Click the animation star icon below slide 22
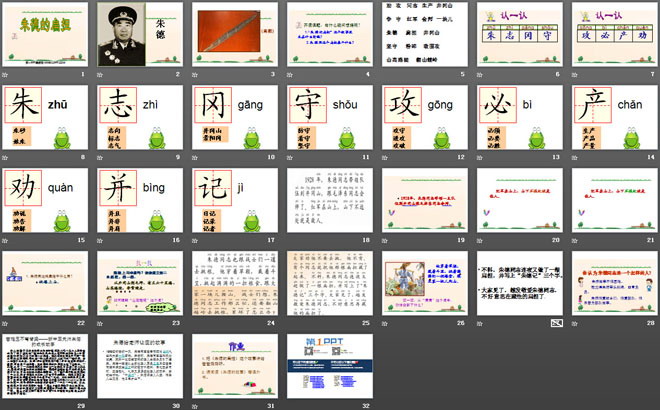The image size is (660, 410). point(6,323)
